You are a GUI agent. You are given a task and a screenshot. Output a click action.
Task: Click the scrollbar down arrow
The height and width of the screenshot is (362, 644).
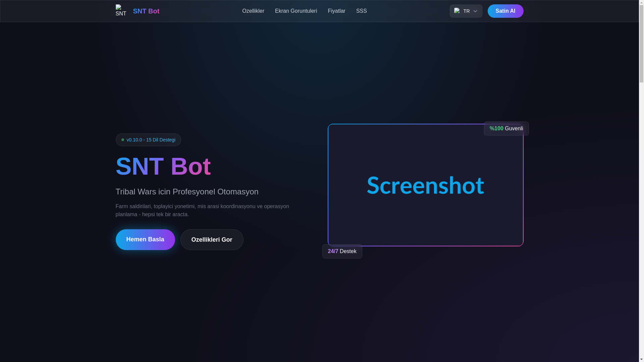641,360
